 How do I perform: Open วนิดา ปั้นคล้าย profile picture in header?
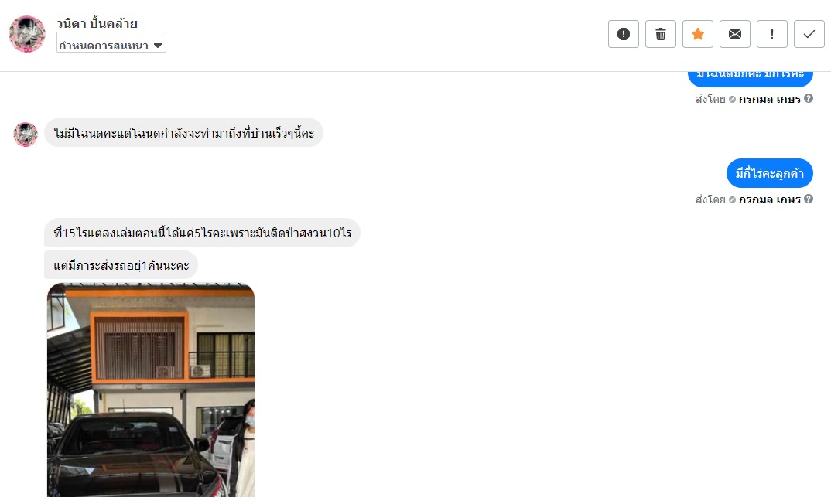[x=27, y=34]
